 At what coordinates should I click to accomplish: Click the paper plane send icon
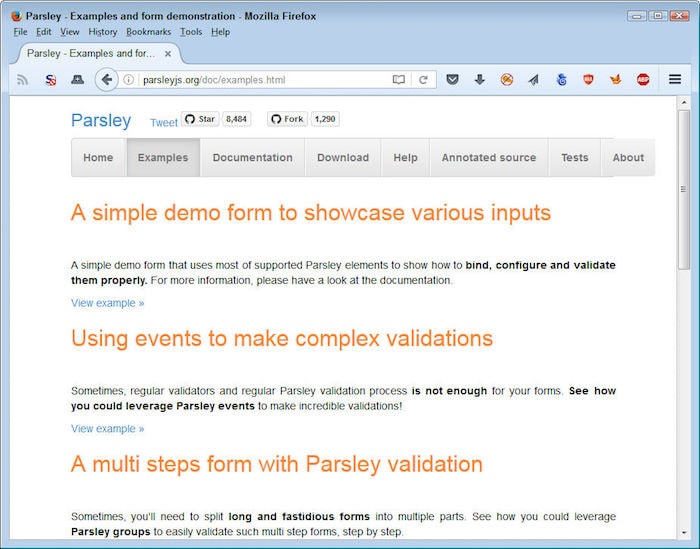click(x=533, y=80)
